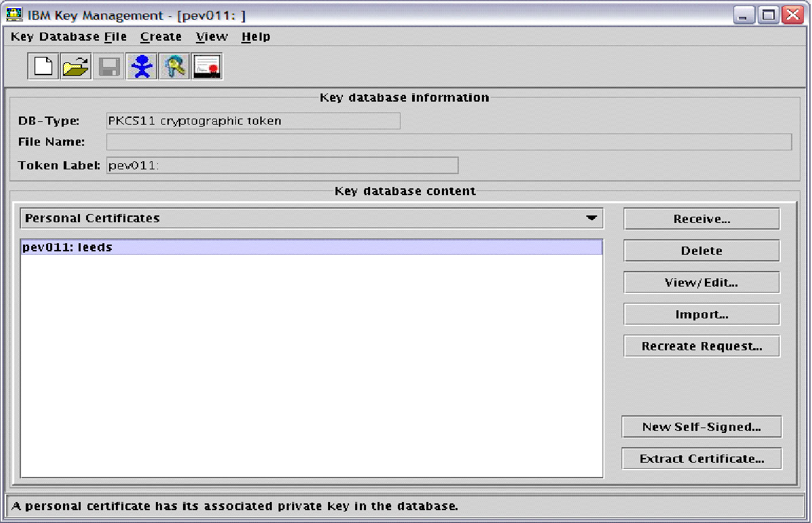Minimize the IBM Key Management window
Viewport: 812px width, 523px height.
744,14
